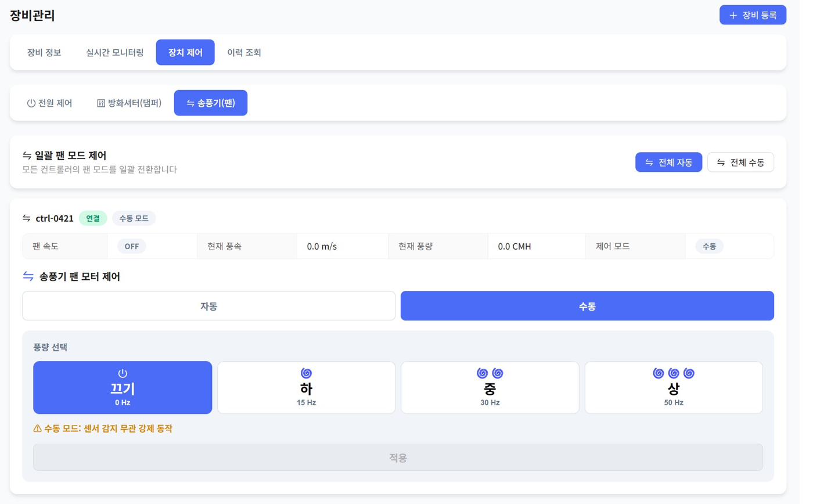
Task: Click the OFF fan speed badge
Action: [x=132, y=246]
